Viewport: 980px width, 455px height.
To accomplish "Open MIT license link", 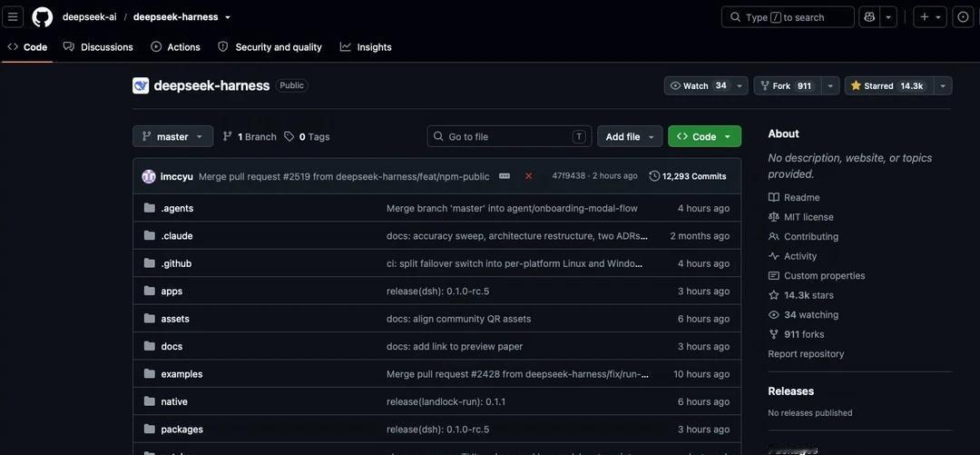I will click(x=800, y=216).
